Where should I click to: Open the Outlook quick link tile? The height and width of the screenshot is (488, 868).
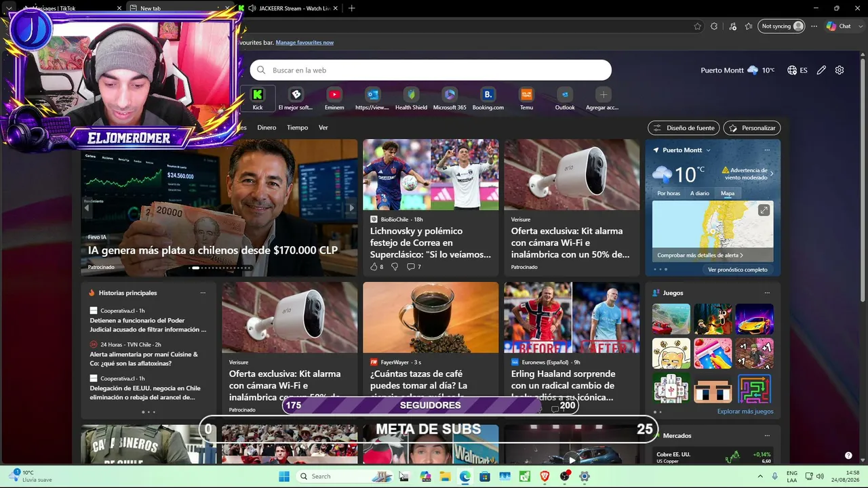coord(565,99)
